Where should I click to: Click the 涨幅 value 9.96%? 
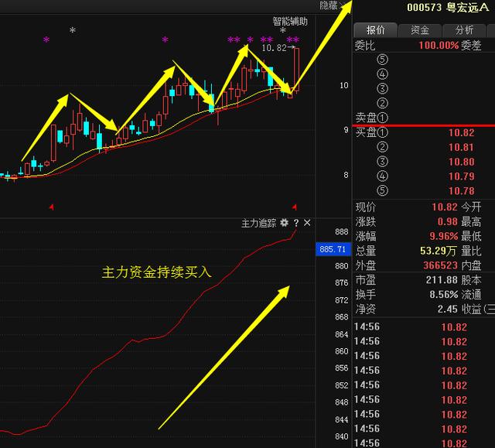pos(443,236)
